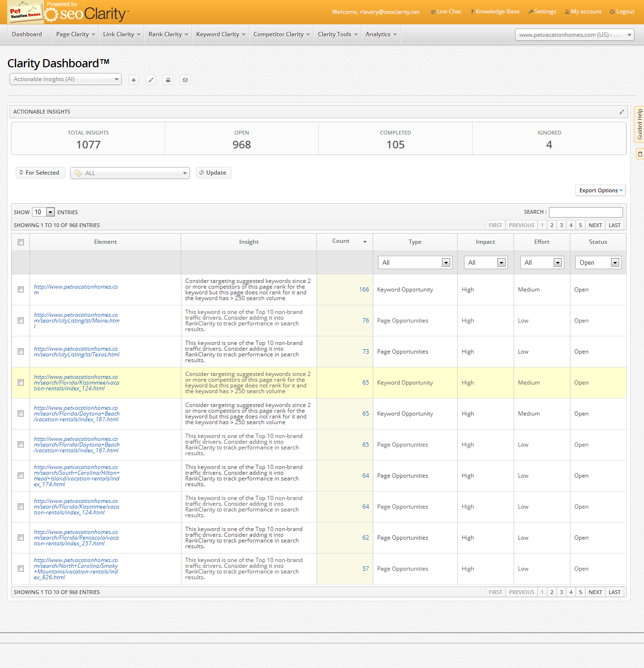Click the table Search input field

click(x=585, y=212)
